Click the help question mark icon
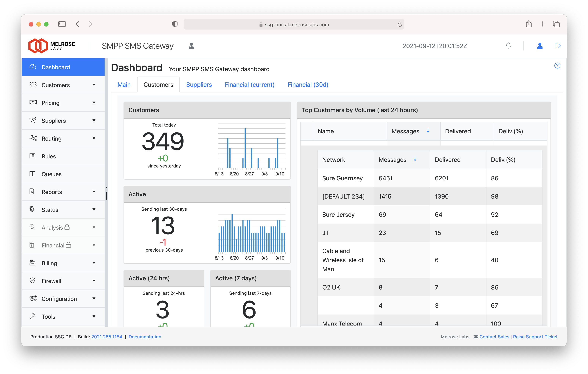 pos(557,66)
